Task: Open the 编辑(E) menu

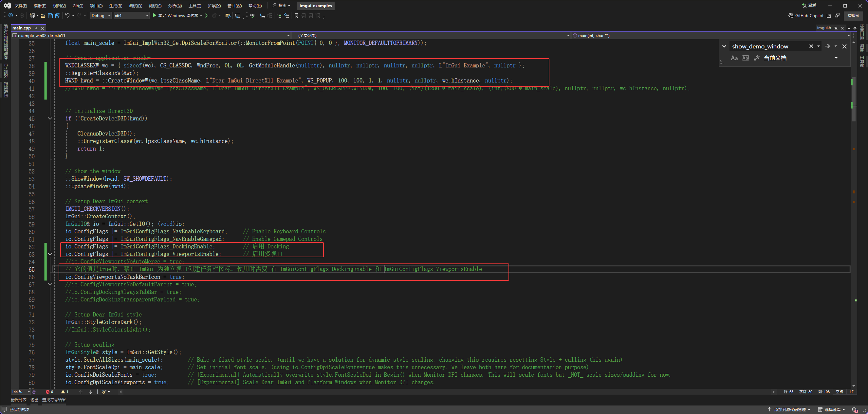Action: tap(40, 6)
